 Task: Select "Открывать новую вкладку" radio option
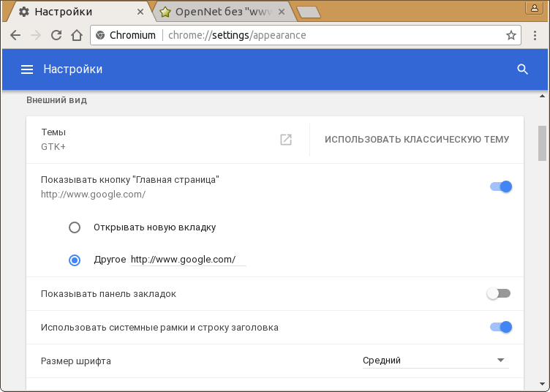coord(75,227)
